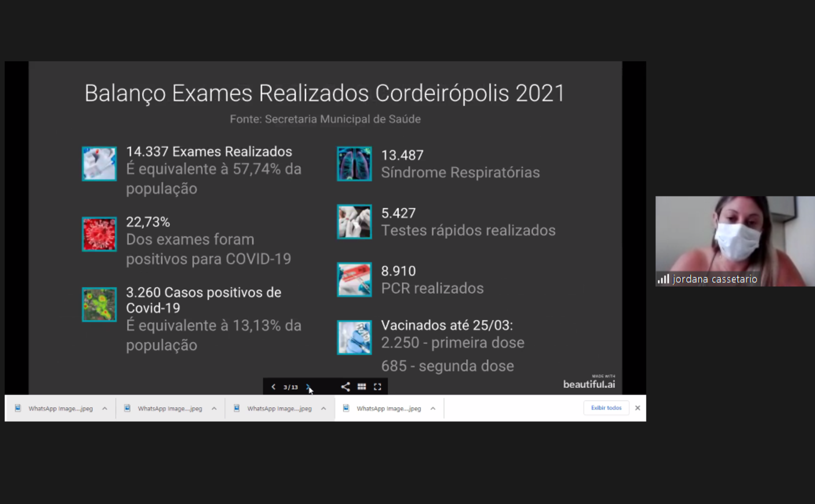
Task: Click the Exibir todos downloads button
Action: (x=606, y=408)
